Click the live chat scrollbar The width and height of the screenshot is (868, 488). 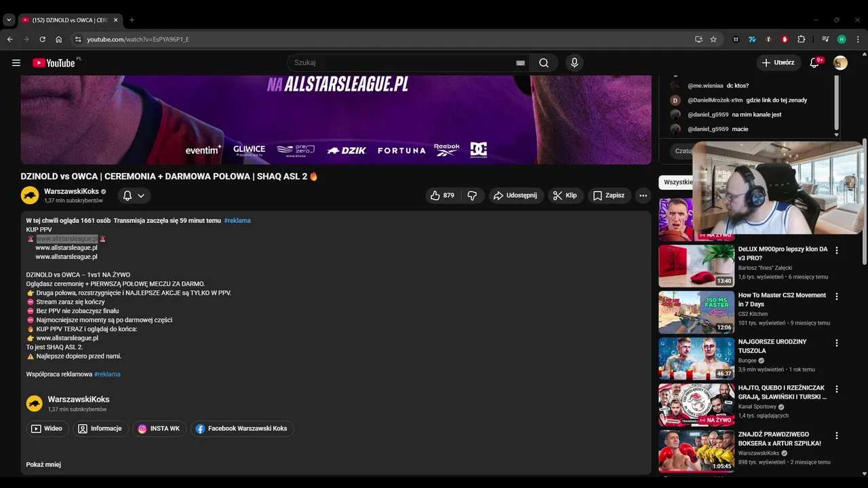836,103
